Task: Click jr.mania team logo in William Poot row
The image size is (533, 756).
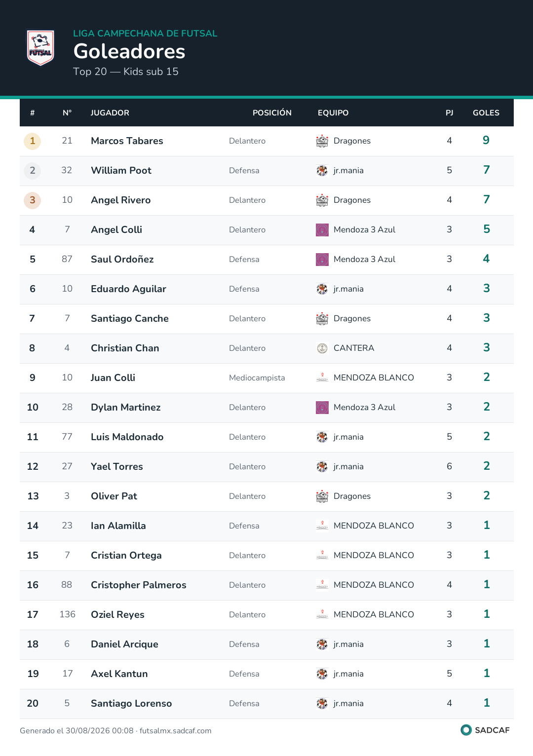Action: pos(322,171)
